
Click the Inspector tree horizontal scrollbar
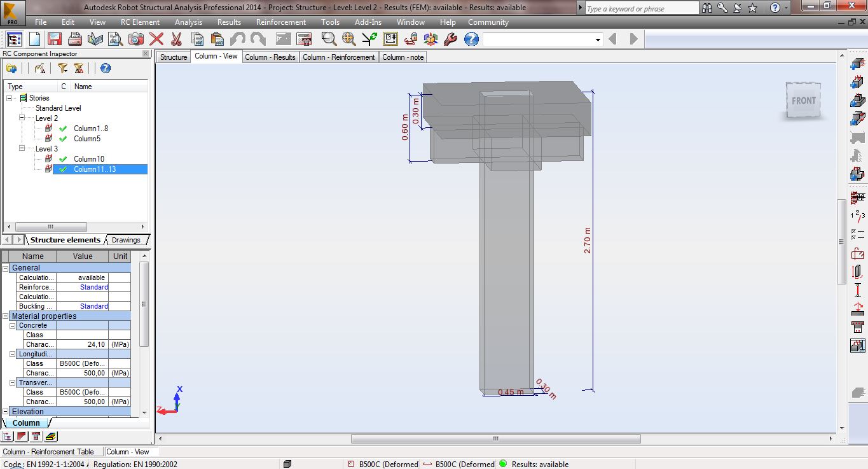click(51, 227)
